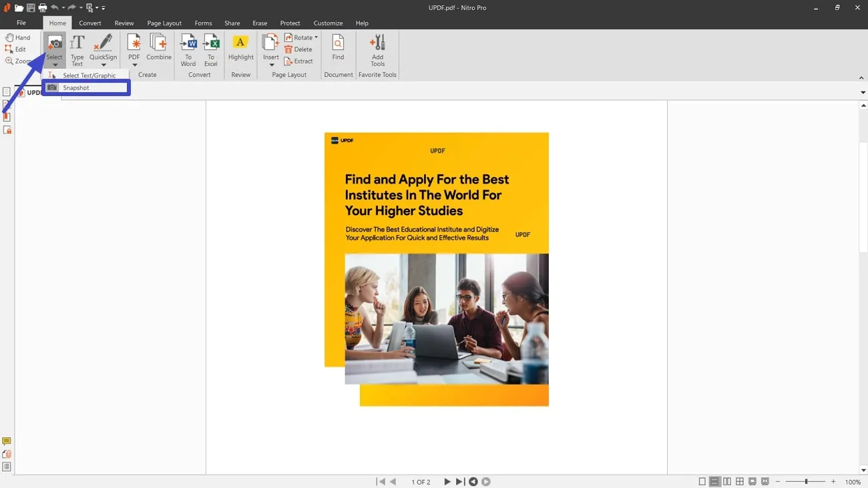Select the Zoom tool
This screenshot has height=488, width=868.
(18, 61)
